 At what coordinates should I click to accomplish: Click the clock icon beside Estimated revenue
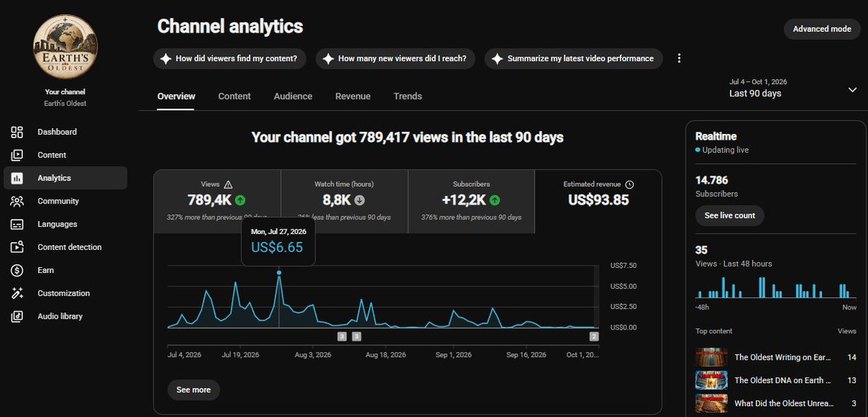[629, 185]
